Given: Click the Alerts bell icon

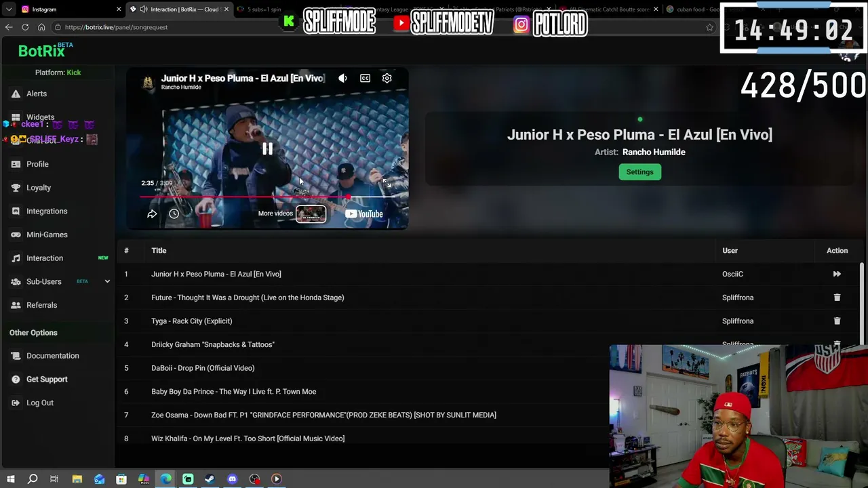Looking at the screenshot, I should 16,94.
